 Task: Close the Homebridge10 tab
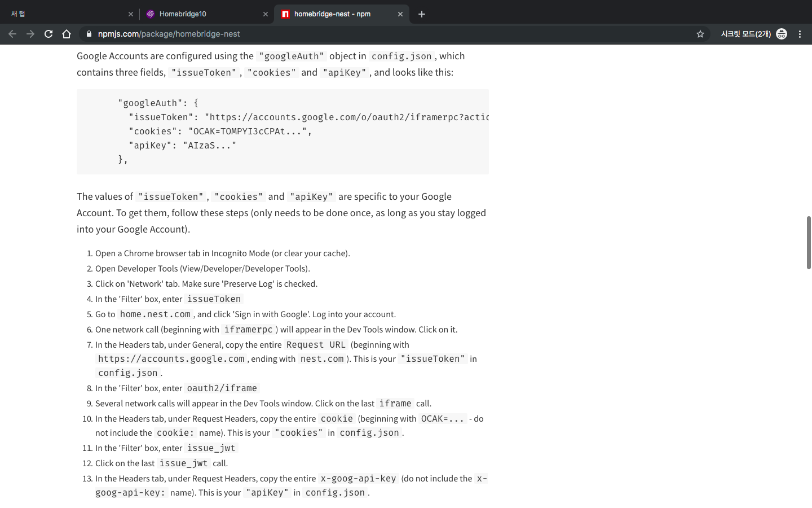[x=266, y=14]
